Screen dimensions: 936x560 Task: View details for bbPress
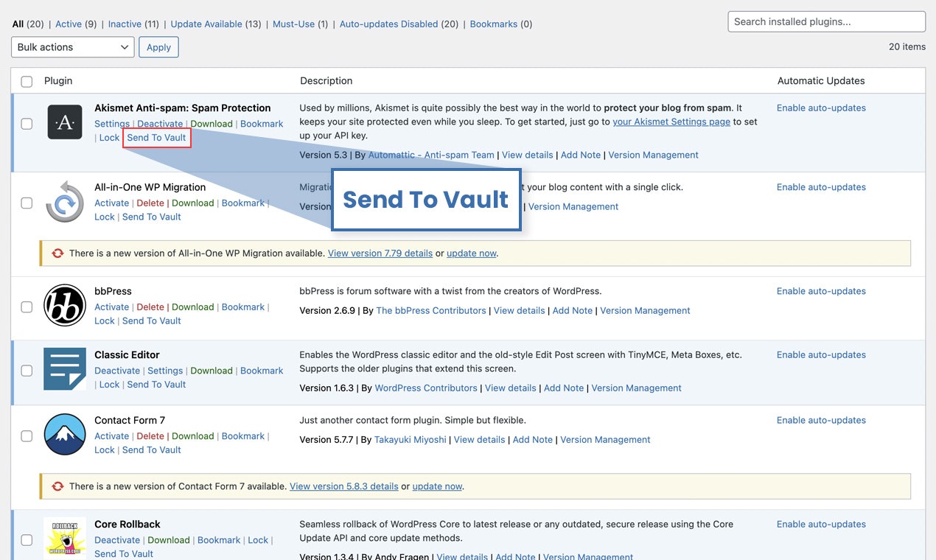(519, 310)
